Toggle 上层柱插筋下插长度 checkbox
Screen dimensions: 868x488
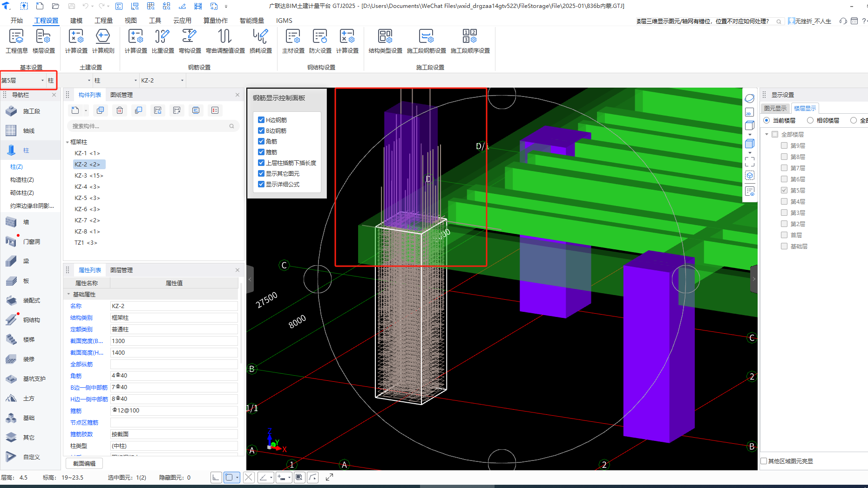click(x=261, y=163)
